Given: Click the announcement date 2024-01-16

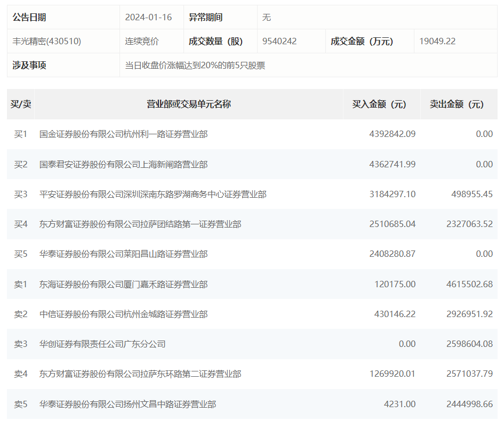Looking at the screenshot, I should click(x=148, y=18).
